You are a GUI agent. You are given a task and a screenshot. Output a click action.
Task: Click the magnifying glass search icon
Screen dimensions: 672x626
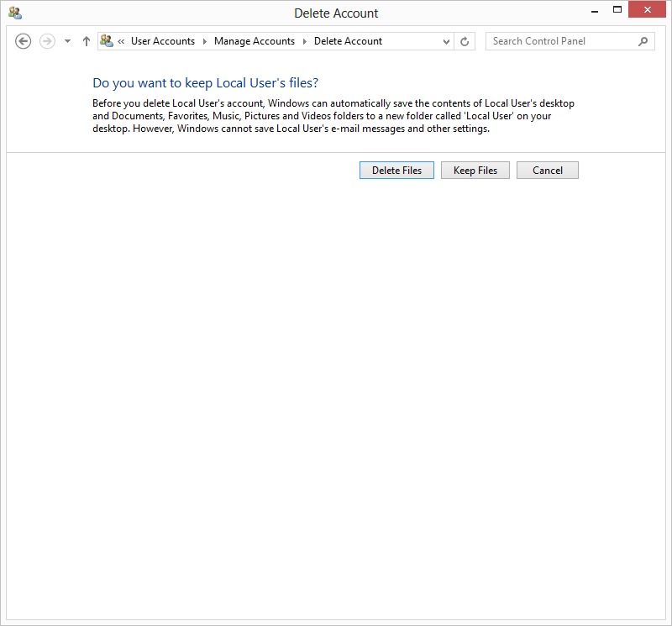(x=643, y=41)
